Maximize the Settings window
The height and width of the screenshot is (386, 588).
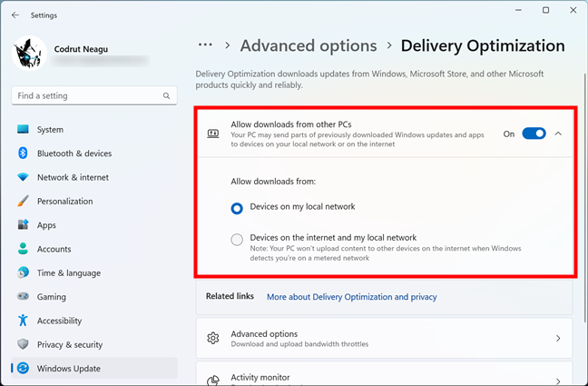click(x=546, y=10)
